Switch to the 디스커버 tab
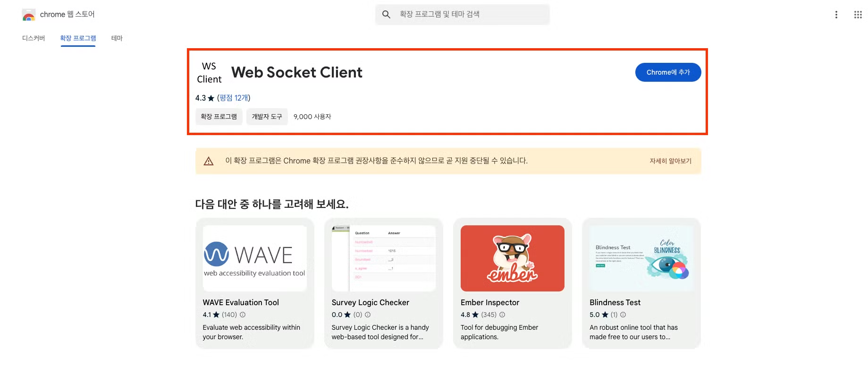 pos(34,38)
